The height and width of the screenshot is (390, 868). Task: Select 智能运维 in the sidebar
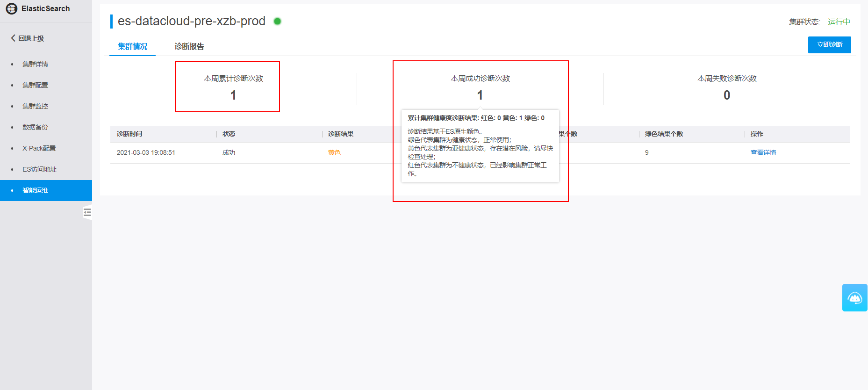coord(46,190)
